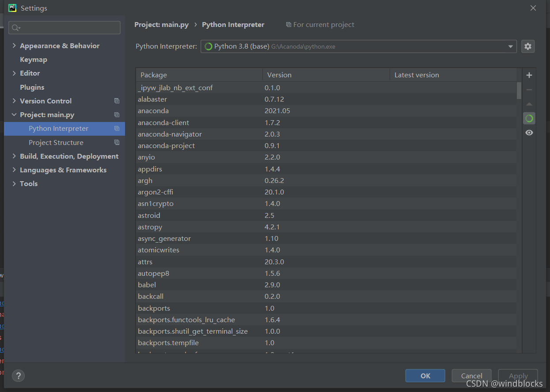The height and width of the screenshot is (392, 550).
Task: Select the backports.shutil_get_terminal_size row
Action: pyautogui.click(x=326, y=331)
